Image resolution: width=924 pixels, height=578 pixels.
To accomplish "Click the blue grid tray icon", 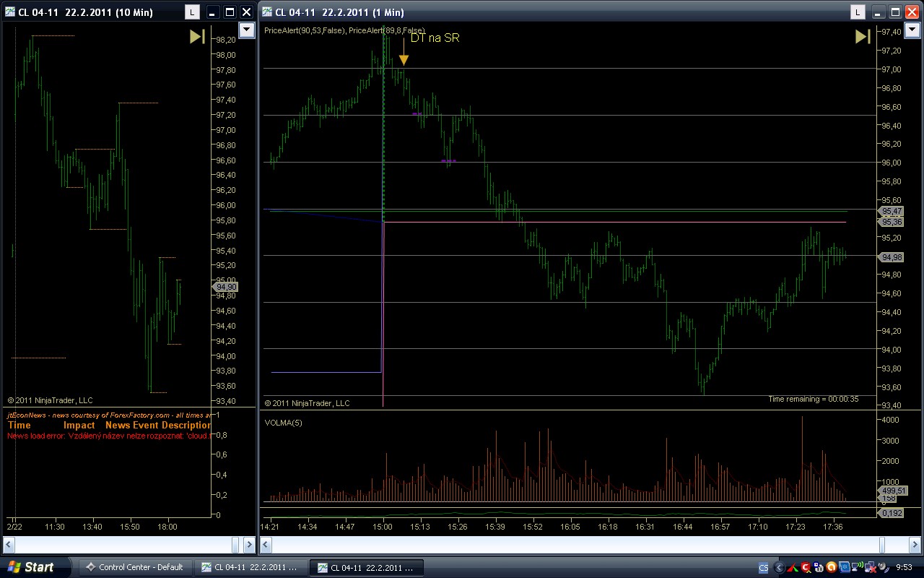I will [x=843, y=568].
